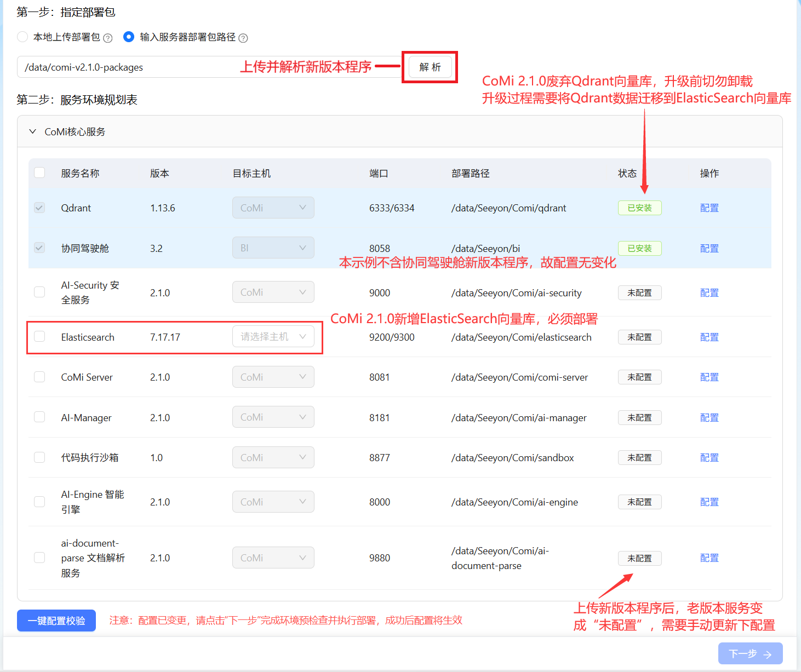
Task: Click the 服务名称 column header
Action: pos(80,173)
